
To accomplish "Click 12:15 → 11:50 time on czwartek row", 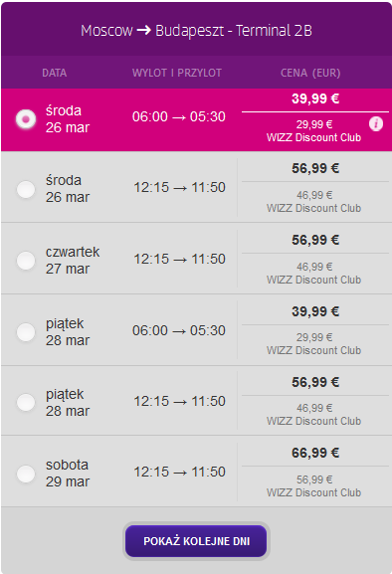I will [x=179, y=260].
